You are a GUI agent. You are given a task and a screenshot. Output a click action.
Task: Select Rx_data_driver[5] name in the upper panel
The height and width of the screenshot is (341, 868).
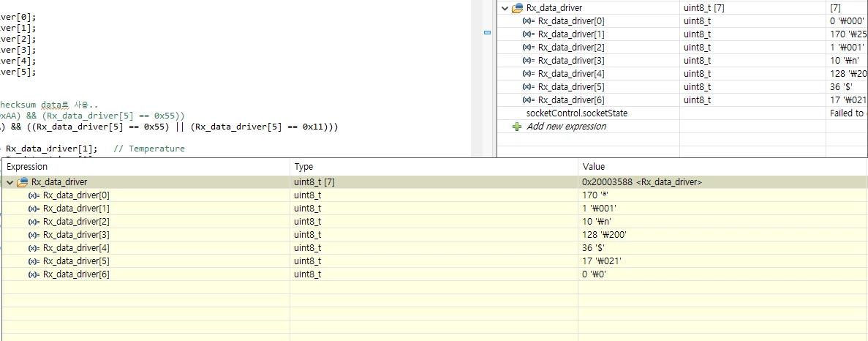[571, 87]
